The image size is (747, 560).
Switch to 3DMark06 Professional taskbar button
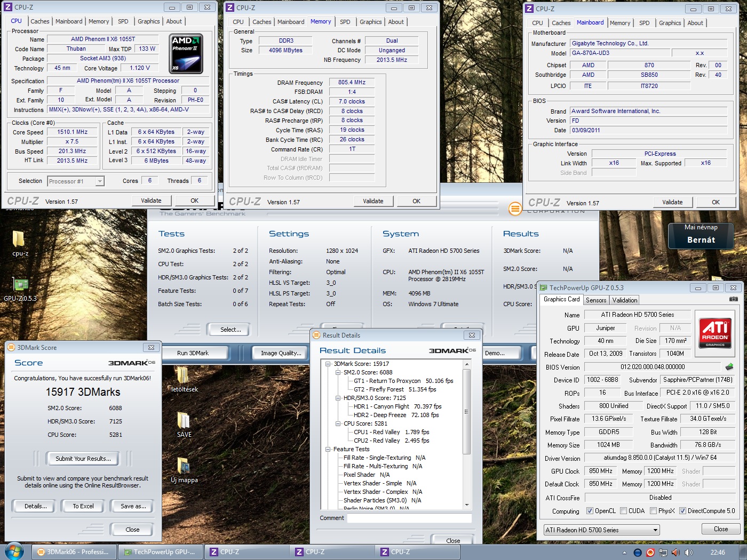(74, 552)
